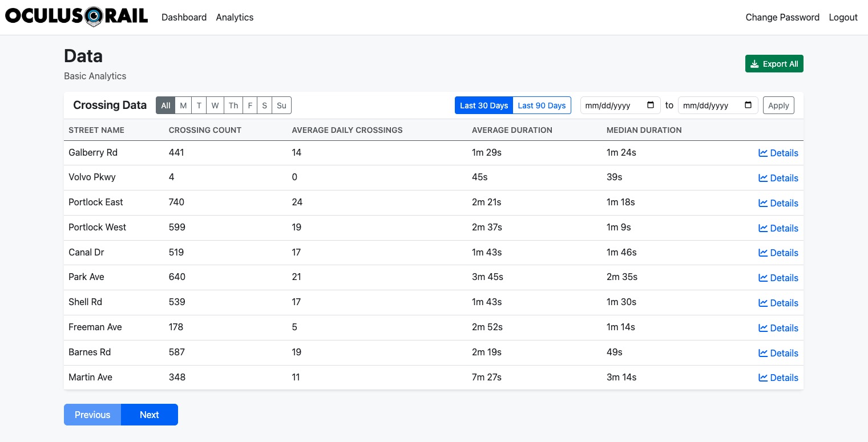Click the chart icon in Galberry Rd row
868x442 pixels.
763,153
